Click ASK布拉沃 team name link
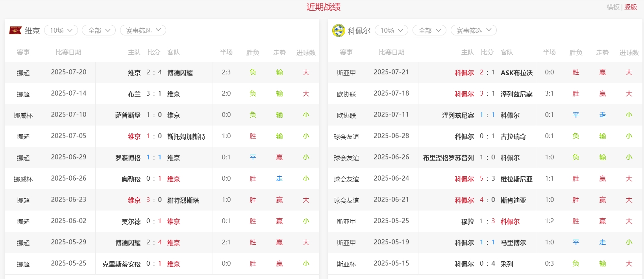The height and width of the screenshot is (279, 644). [x=516, y=73]
